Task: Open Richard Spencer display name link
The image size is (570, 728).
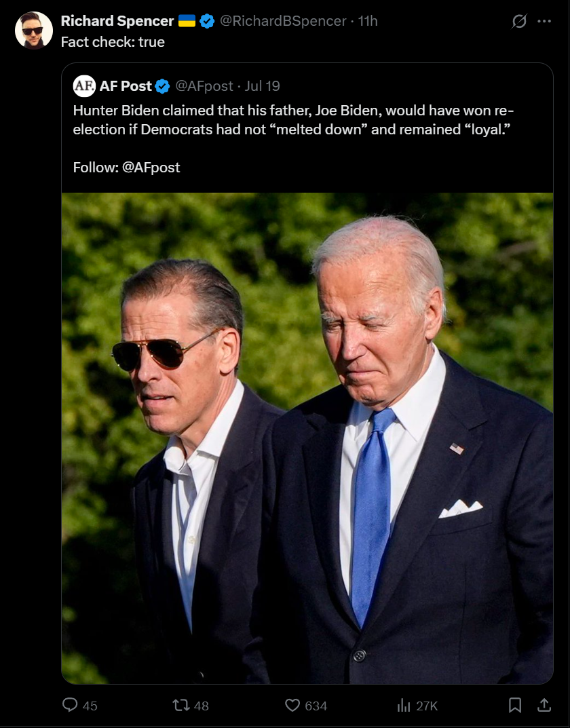Action: (117, 21)
